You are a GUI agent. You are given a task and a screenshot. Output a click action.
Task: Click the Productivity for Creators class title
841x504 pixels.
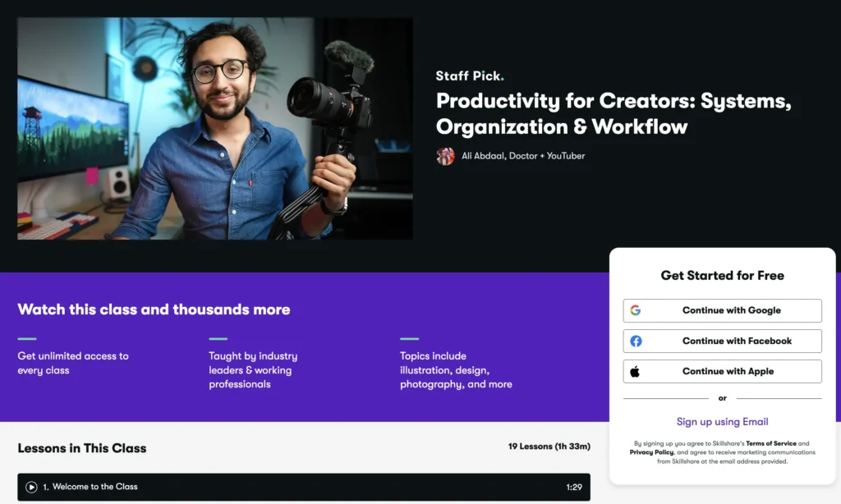click(613, 114)
